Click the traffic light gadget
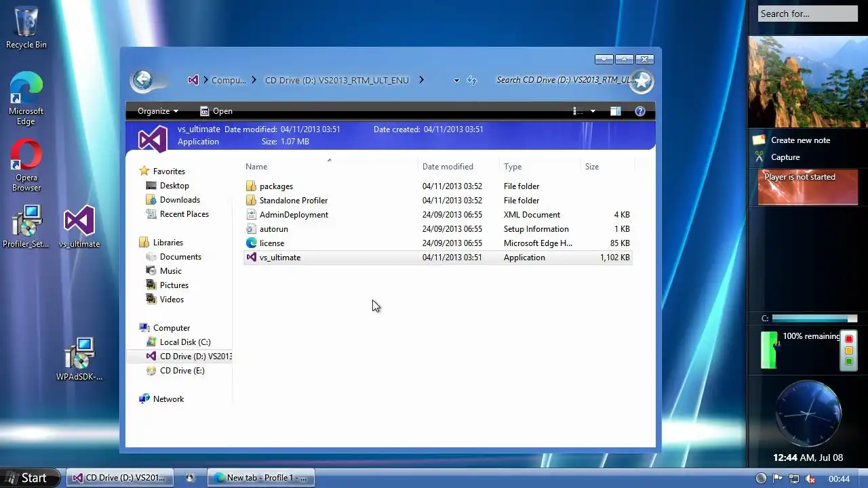 (848, 350)
